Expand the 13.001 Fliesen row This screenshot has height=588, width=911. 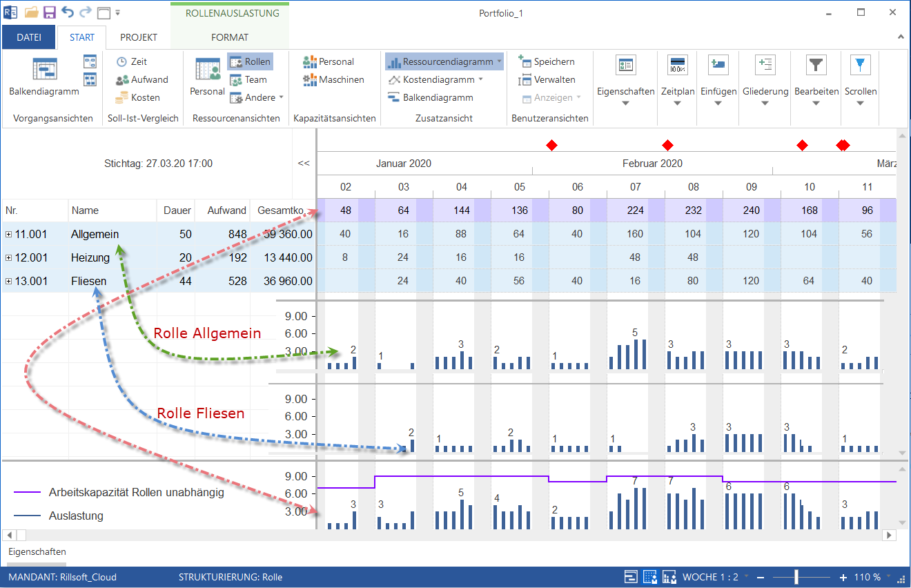(9, 282)
